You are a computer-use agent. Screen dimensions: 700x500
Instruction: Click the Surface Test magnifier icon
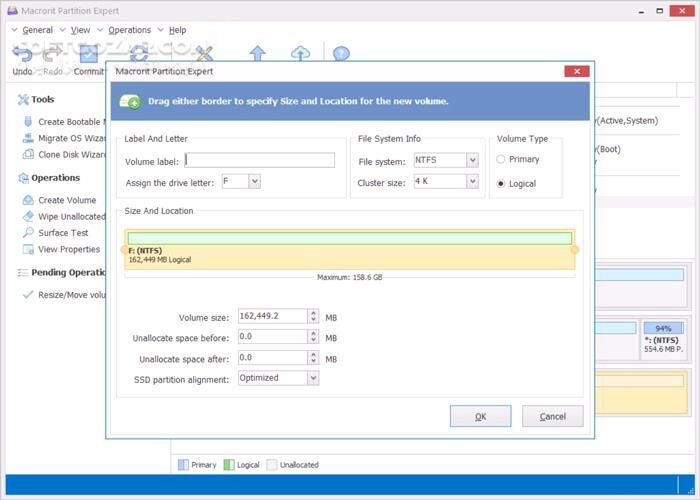(x=28, y=233)
